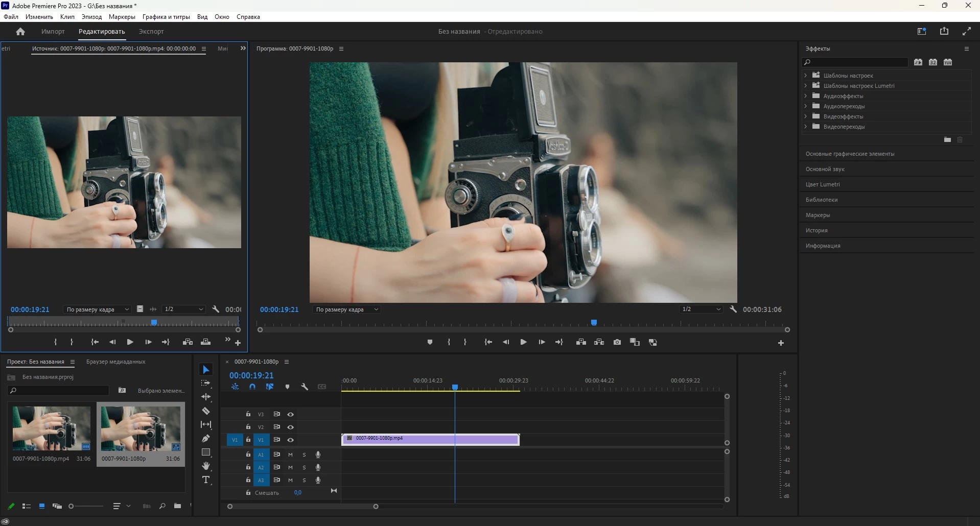Solo audio track A2
980x526 pixels.
(304, 467)
